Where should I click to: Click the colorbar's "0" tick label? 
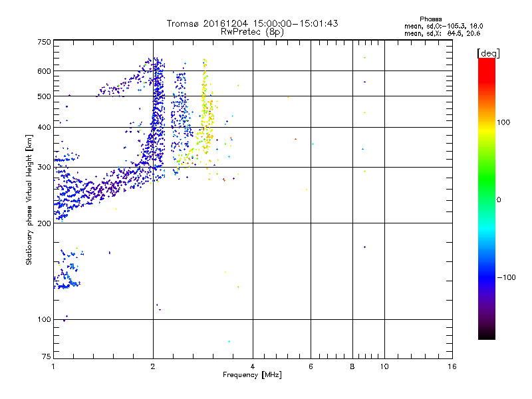498,200
